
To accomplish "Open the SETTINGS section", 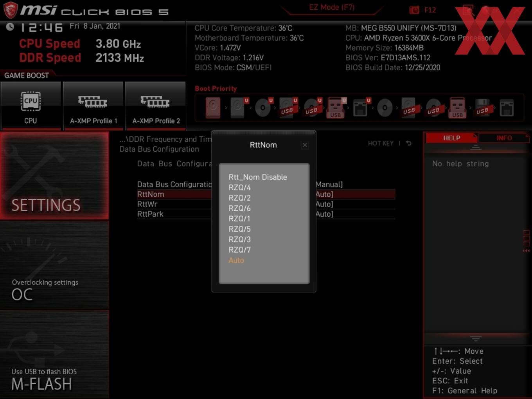I will [54, 176].
